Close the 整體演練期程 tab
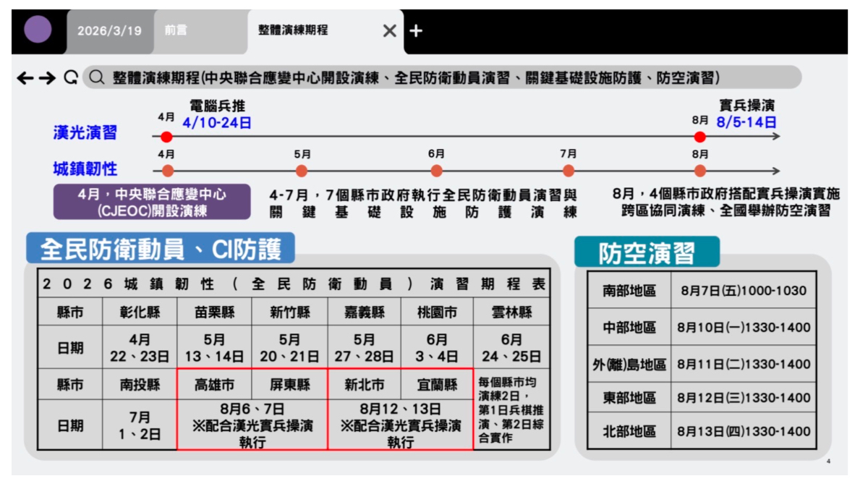Screen dimensions: 868x489 click(x=389, y=30)
